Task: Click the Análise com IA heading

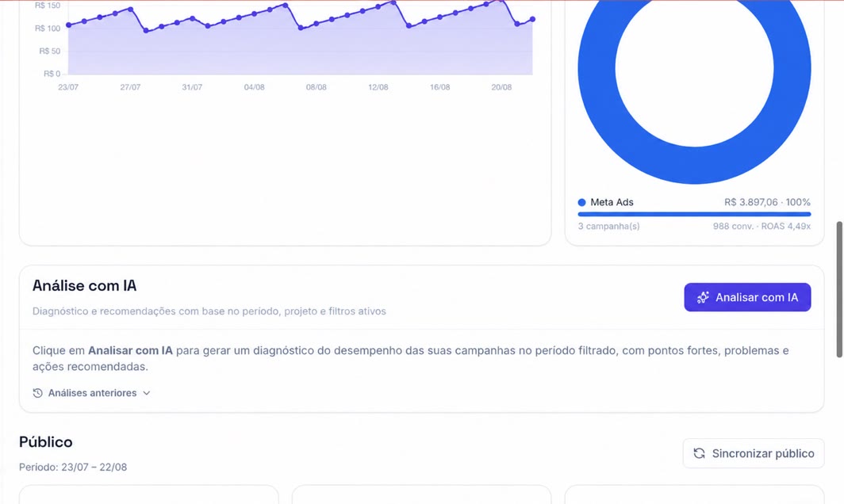Action: pyautogui.click(x=85, y=285)
